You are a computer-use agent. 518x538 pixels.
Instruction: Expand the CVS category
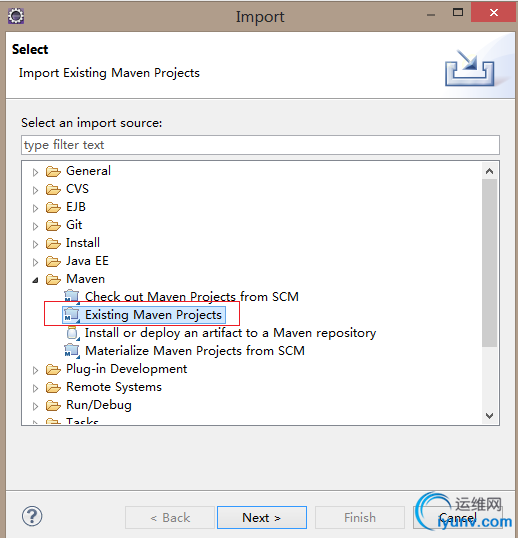coord(35,190)
